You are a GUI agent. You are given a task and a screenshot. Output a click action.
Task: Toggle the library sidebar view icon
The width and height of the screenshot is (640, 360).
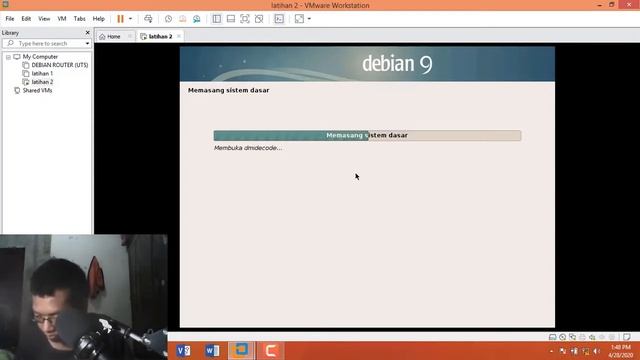[217, 19]
